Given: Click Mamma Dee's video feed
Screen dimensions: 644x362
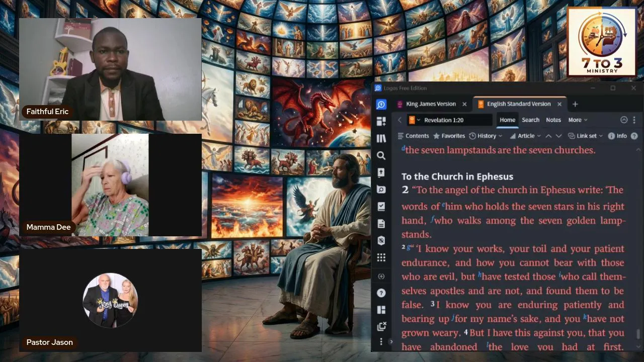Looking at the screenshot, I should pyautogui.click(x=110, y=185).
